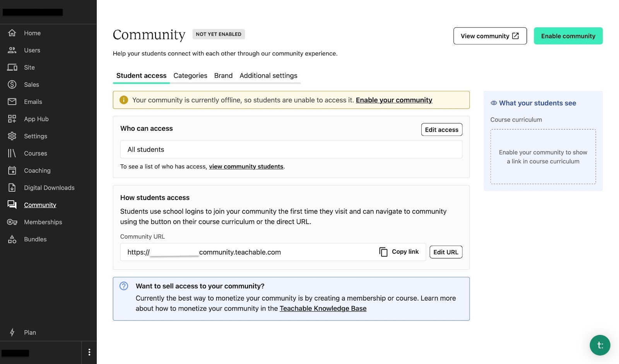
Task: Follow the Enable your community link
Action: point(394,100)
